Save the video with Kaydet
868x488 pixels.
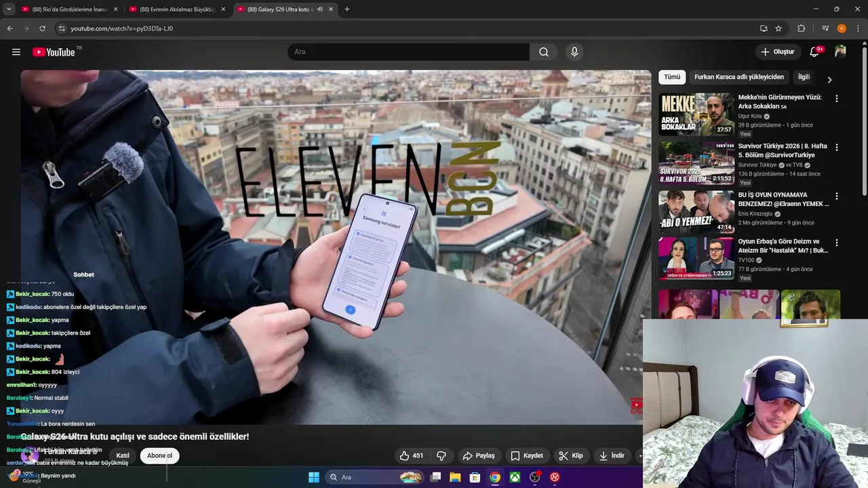click(x=527, y=455)
